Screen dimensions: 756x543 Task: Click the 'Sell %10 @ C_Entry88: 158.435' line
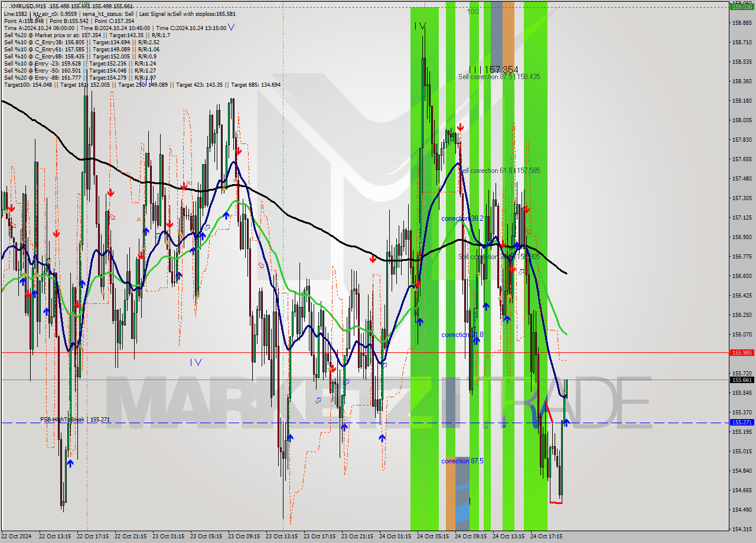coord(80,56)
